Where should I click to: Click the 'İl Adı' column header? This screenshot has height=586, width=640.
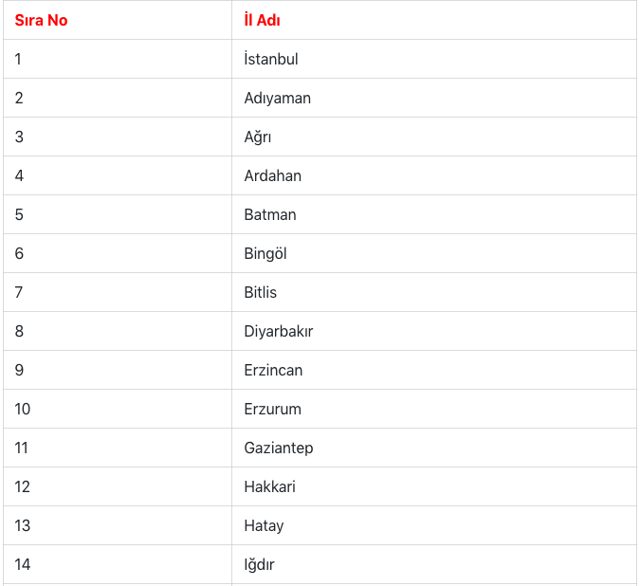(262, 20)
